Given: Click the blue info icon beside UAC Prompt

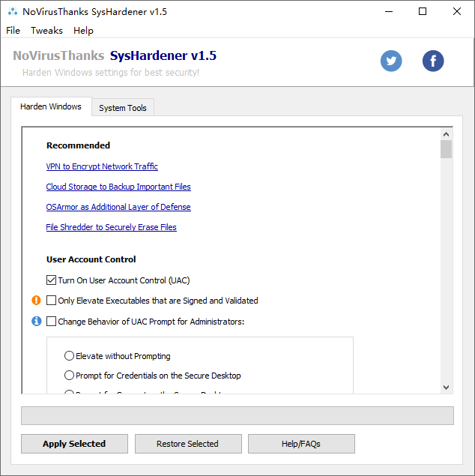Looking at the screenshot, I should [x=36, y=322].
